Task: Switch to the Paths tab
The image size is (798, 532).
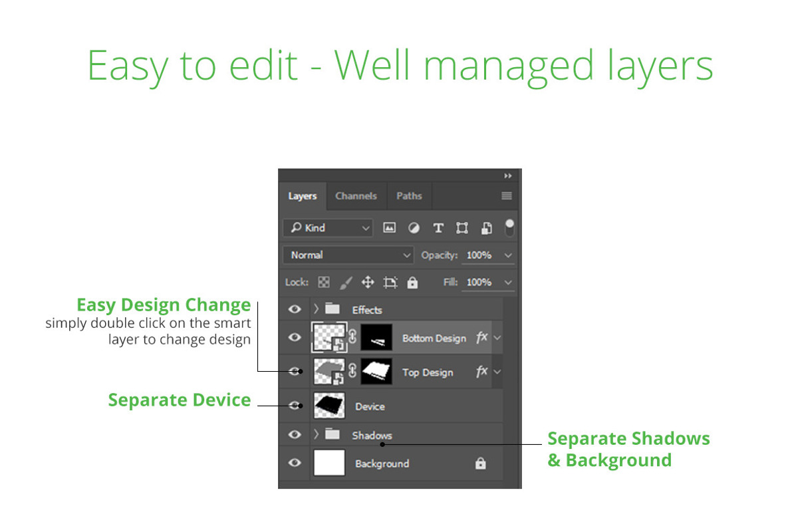Action: pyautogui.click(x=409, y=196)
